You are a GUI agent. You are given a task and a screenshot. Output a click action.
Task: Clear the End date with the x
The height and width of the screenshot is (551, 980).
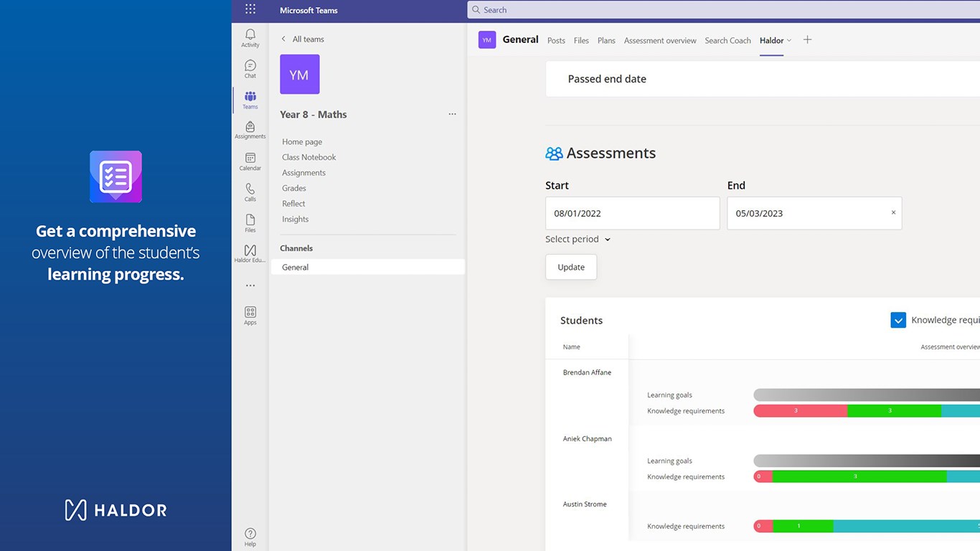[893, 212]
